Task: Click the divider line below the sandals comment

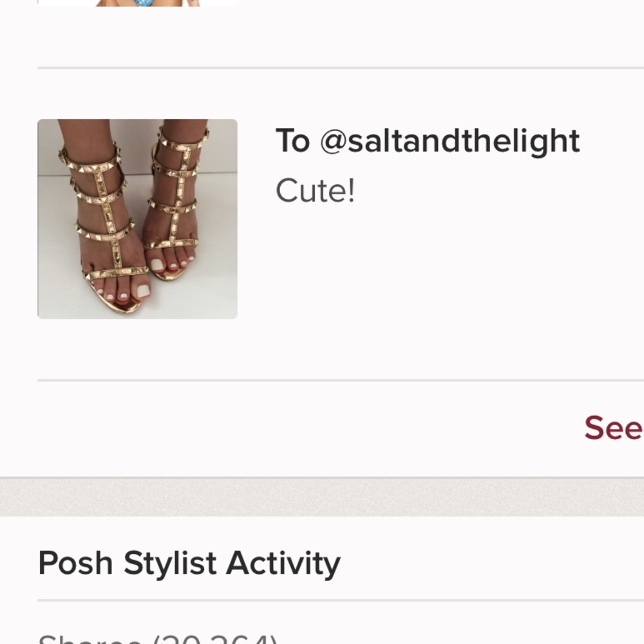Action: point(322,381)
